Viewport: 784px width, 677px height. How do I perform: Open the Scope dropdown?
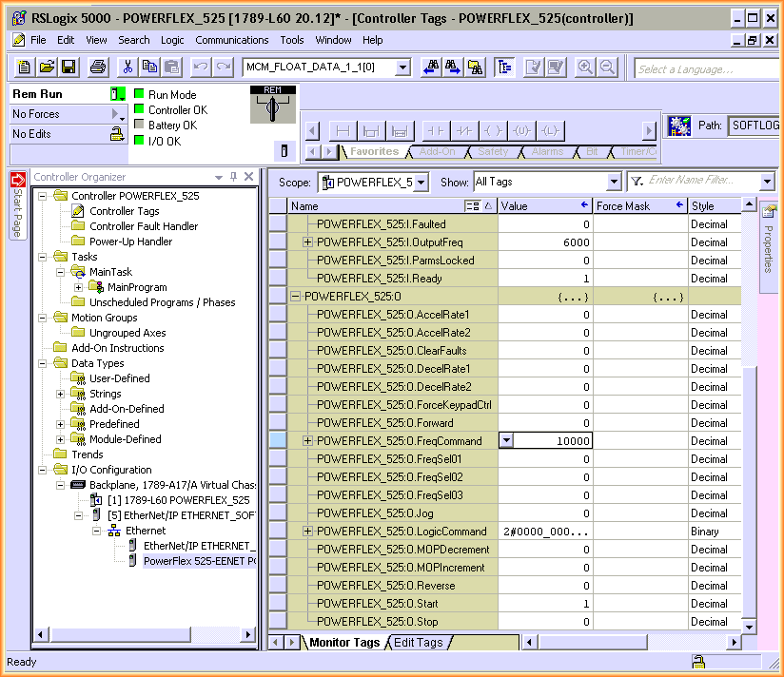click(x=421, y=182)
